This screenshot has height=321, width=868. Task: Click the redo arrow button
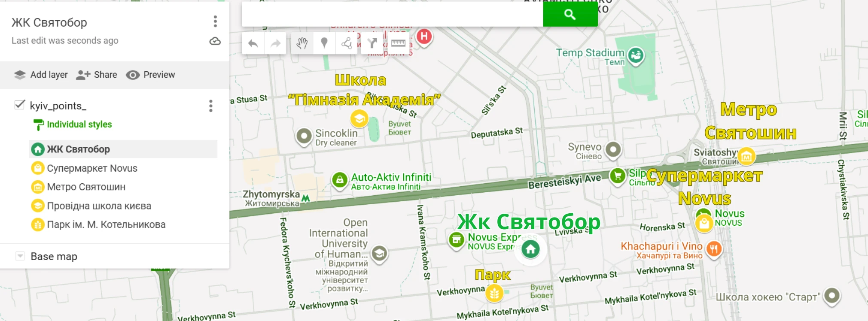[x=275, y=43]
